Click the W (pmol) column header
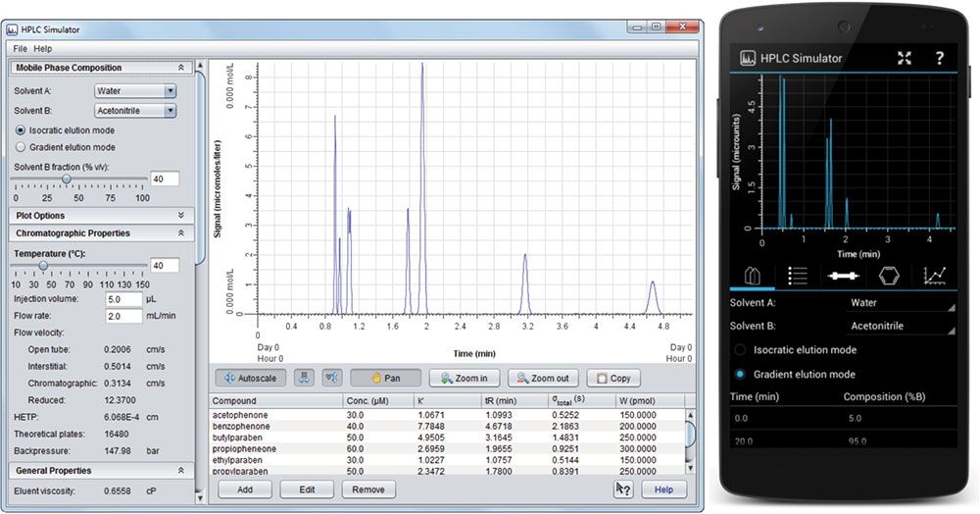Viewport: 980px width, 514px height. pyautogui.click(x=650, y=401)
